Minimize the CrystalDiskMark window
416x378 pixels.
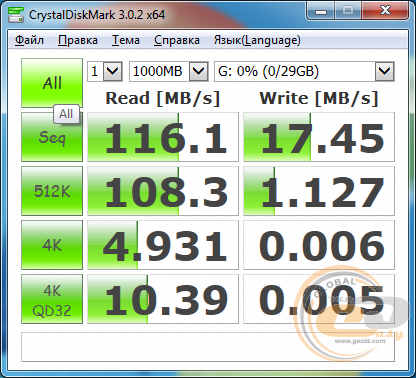[321, 11]
